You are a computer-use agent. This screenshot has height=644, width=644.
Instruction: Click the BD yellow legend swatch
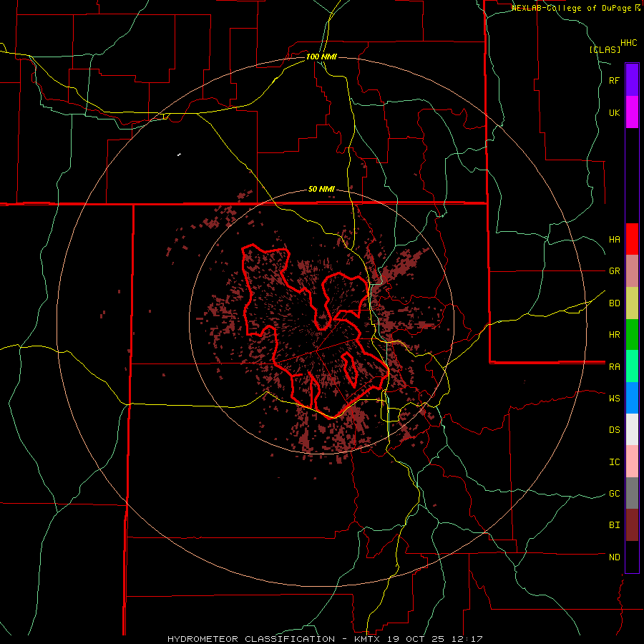[x=632, y=303]
